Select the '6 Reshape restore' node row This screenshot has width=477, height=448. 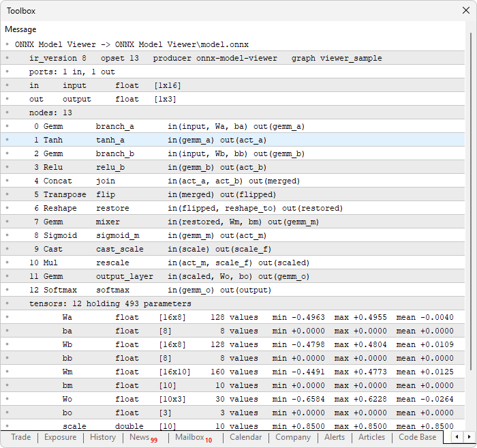tap(232, 208)
